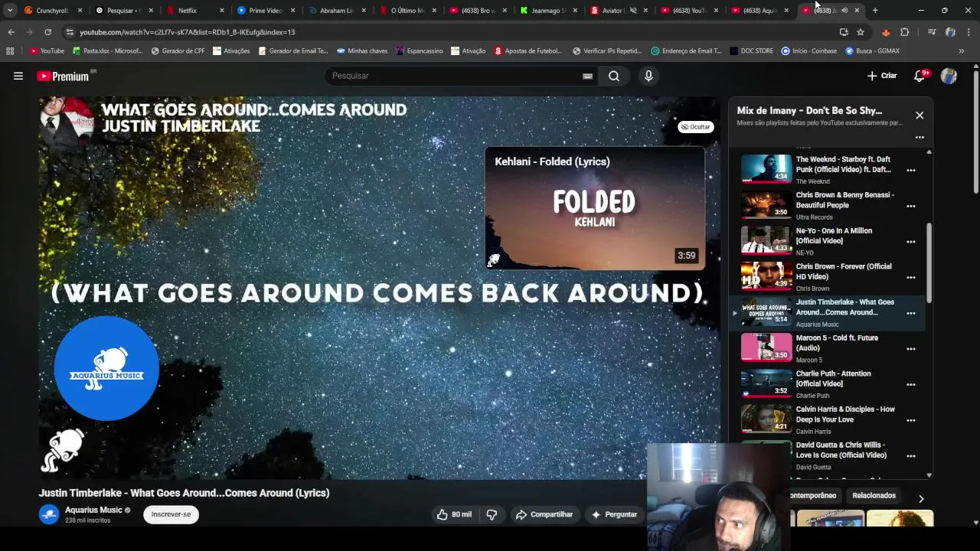
Task: Open options for Chris Brown - Forever item
Action: (911, 277)
